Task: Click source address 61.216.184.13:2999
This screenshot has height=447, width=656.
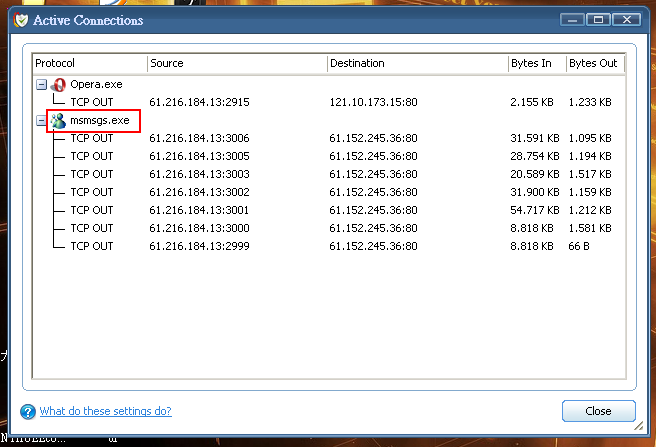Action: (x=199, y=246)
